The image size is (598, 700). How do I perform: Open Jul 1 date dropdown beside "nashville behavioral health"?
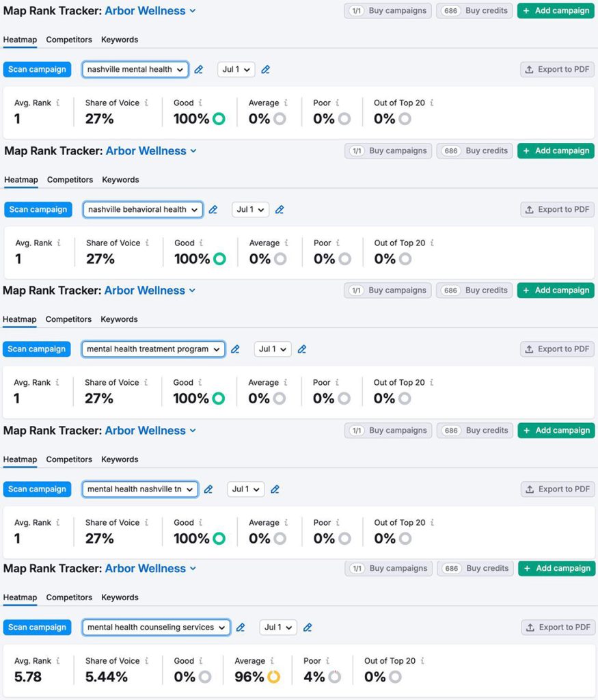point(250,210)
